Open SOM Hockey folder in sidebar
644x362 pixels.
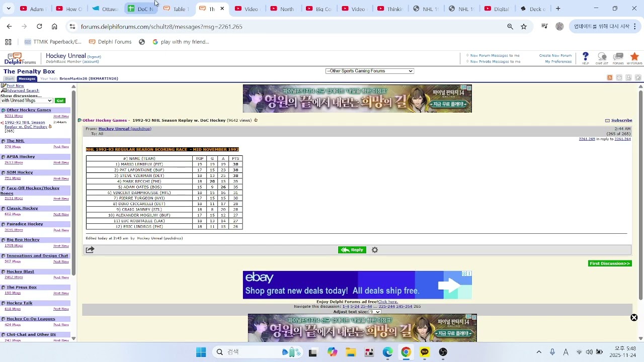pyautogui.click(x=20, y=172)
